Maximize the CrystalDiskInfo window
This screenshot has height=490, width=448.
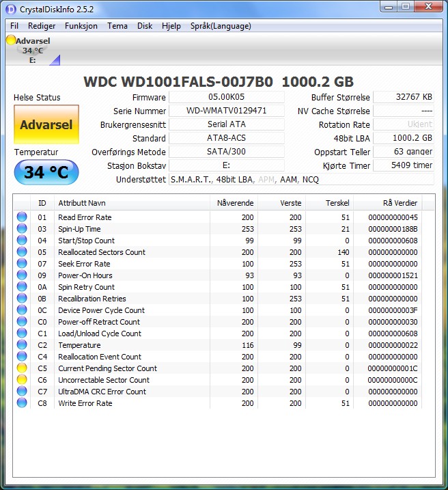point(406,7)
